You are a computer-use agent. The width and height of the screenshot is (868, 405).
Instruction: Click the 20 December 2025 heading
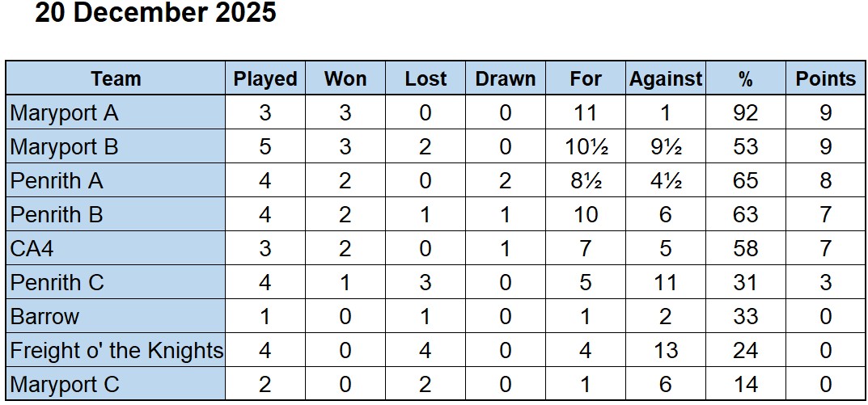click(x=155, y=13)
